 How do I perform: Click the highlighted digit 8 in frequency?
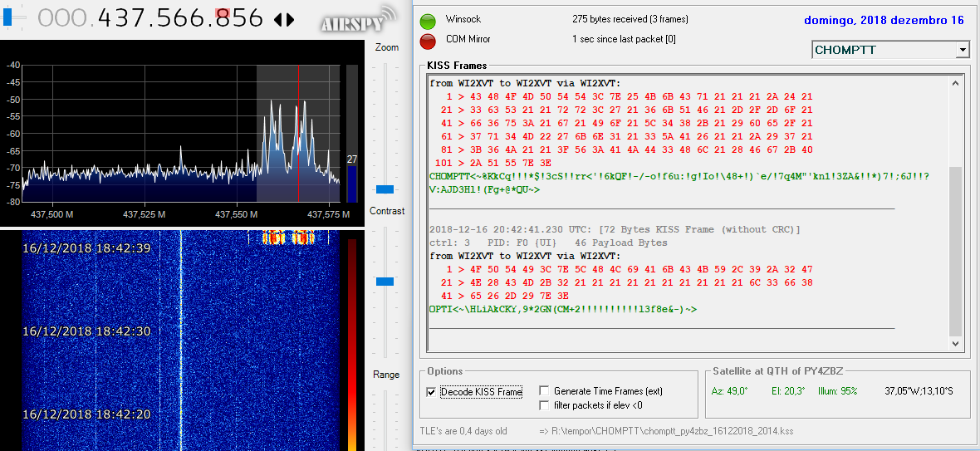(x=222, y=17)
